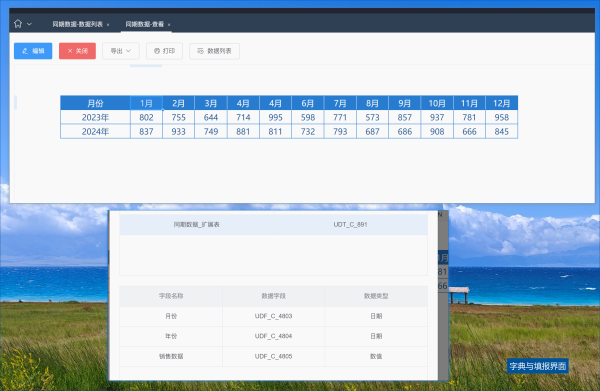The image size is (600, 391).
Task: Click the X icon on the 关闭 button
Action: pyautogui.click(x=70, y=51)
